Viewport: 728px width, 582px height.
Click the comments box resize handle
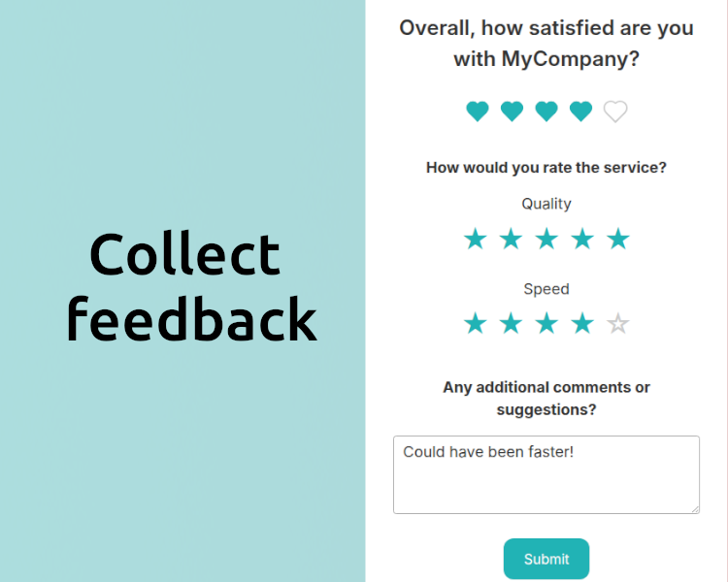coord(695,508)
